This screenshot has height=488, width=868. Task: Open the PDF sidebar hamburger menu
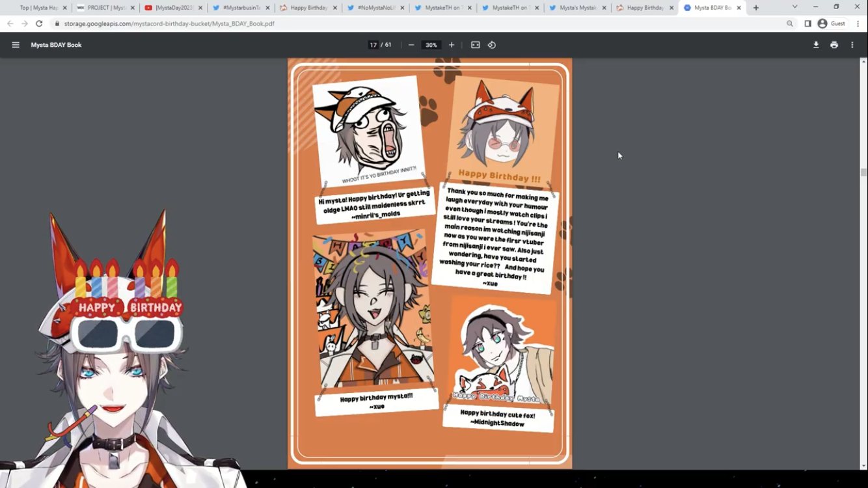pyautogui.click(x=16, y=45)
